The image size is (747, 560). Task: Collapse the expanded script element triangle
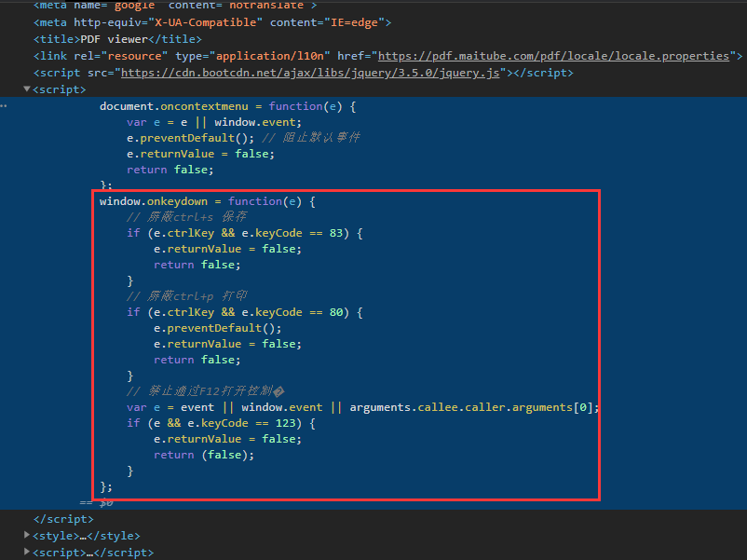(x=27, y=89)
